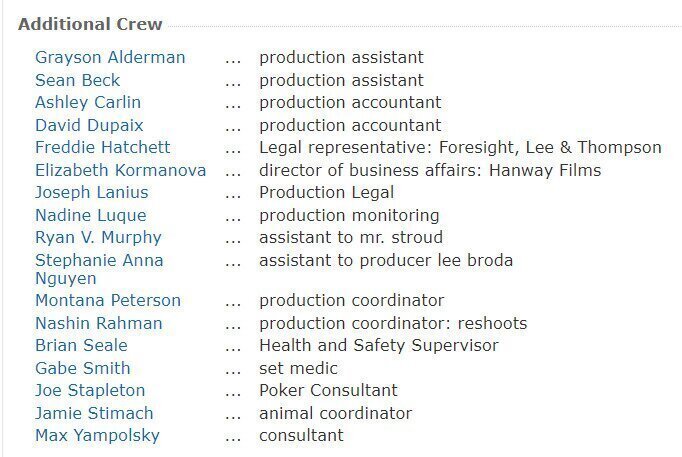Screen dimensions: 682x457
Task: Click the Elizabeth Kormanova link
Action: [x=120, y=170]
